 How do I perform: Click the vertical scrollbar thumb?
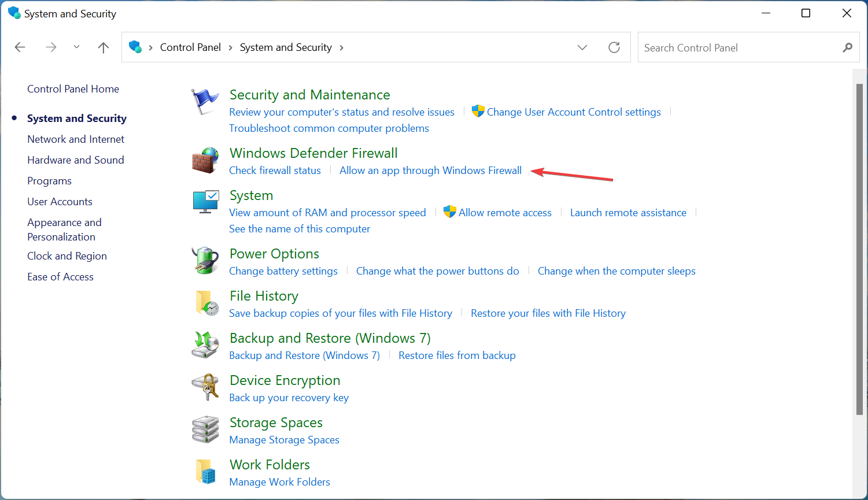click(859, 249)
